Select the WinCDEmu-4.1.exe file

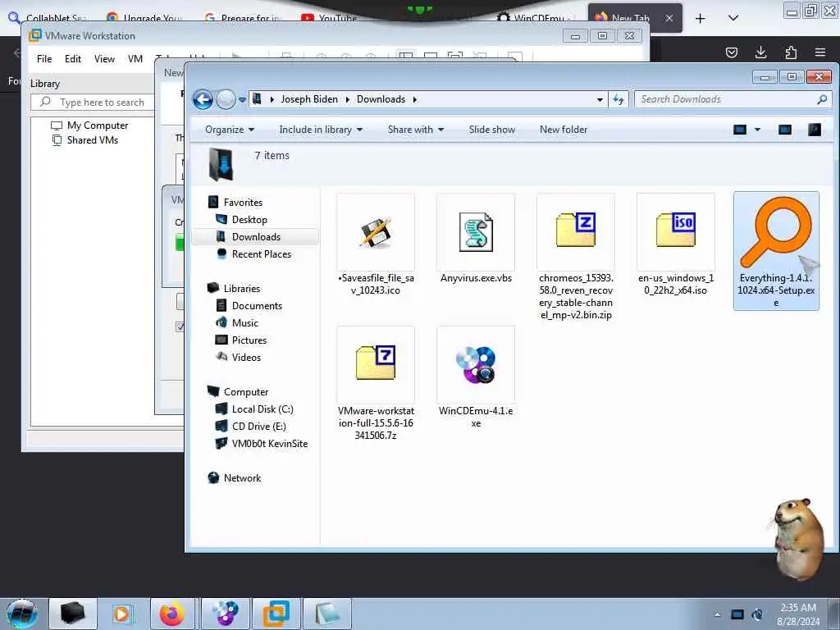(476, 377)
